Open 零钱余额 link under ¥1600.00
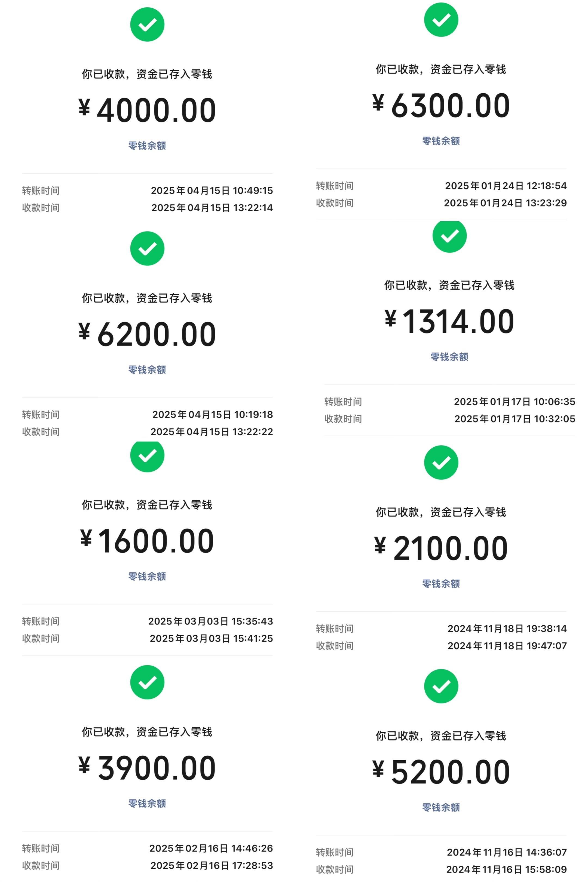The width and height of the screenshot is (588, 882). 147,576
